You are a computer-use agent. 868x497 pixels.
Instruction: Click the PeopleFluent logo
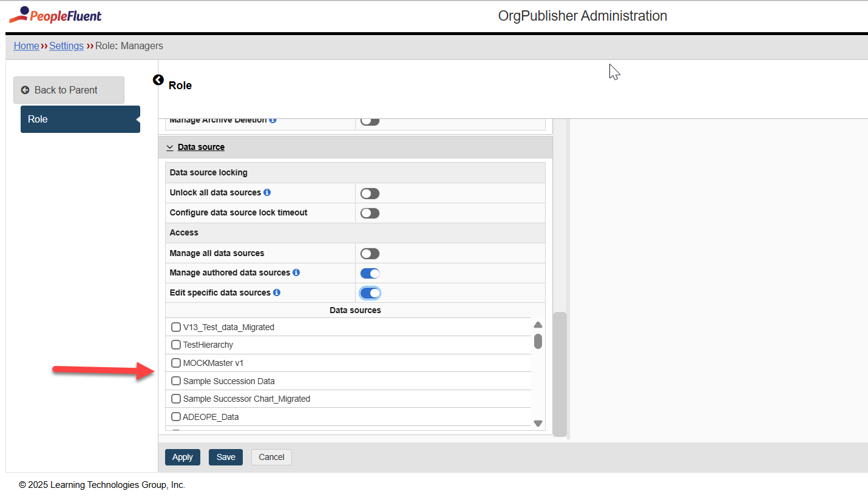tap(55, 15)
